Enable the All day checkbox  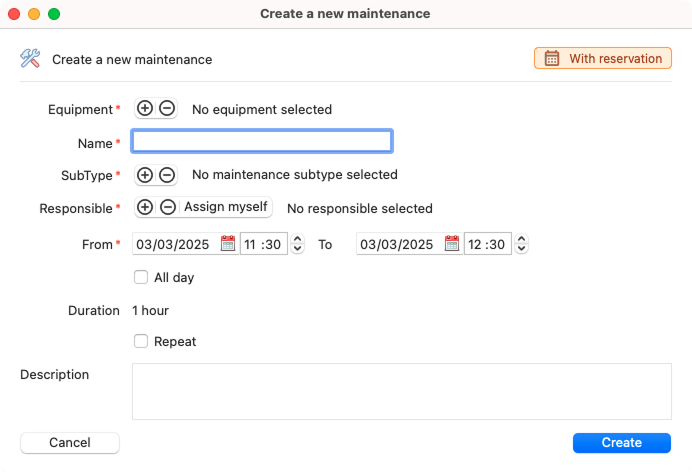pos(141,277)
